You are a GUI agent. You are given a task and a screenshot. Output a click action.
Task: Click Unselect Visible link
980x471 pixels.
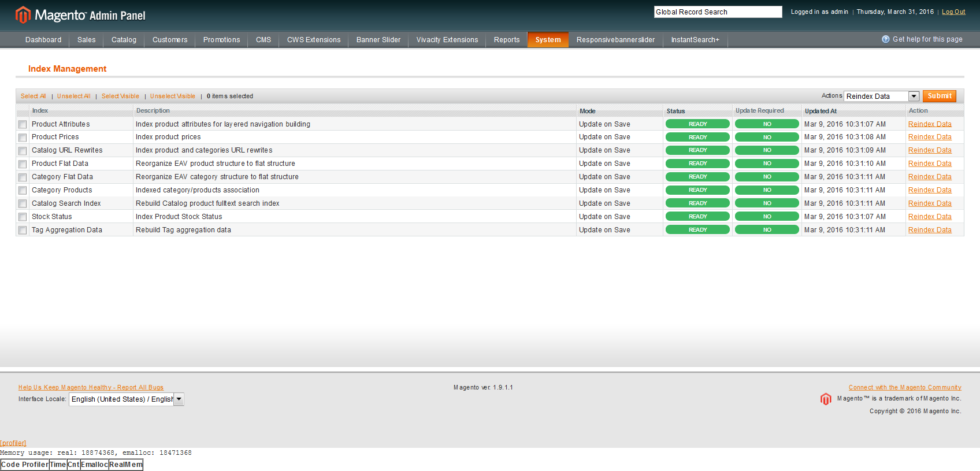[173, 96]
